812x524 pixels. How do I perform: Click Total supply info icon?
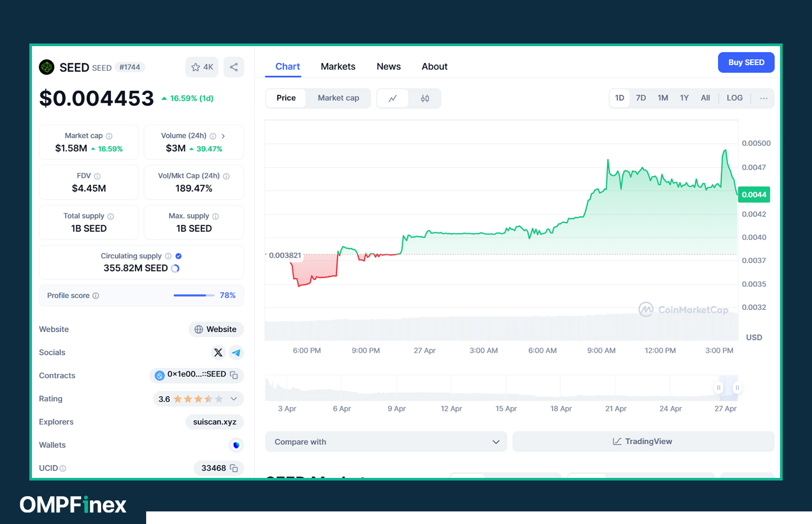[x=111, y=216]
